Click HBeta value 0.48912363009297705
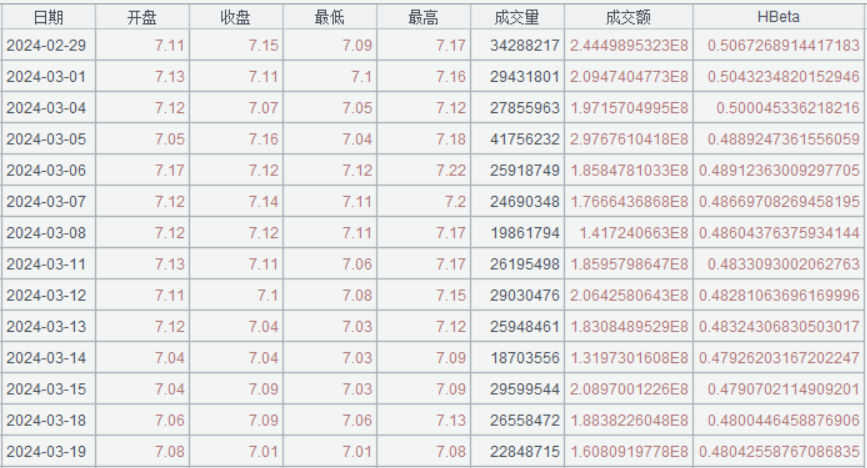 tap(779, 170)
